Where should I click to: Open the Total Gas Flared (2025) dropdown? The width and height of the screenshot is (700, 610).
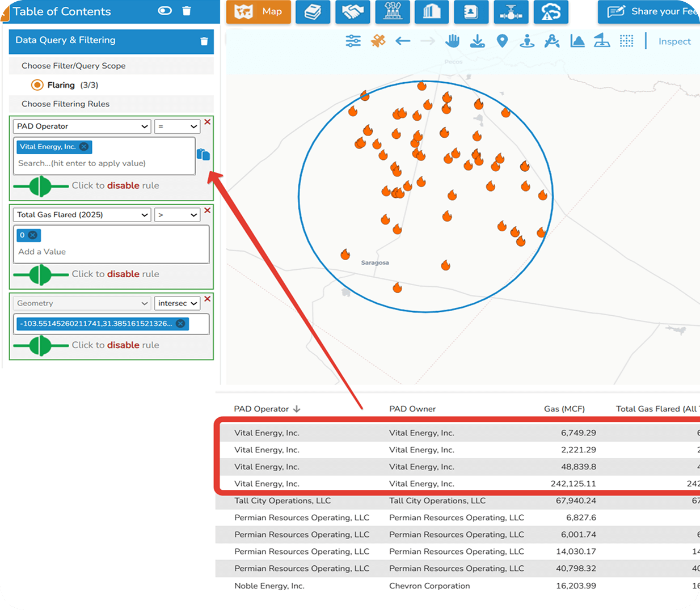pyautogui.click(x=82, y=215)
